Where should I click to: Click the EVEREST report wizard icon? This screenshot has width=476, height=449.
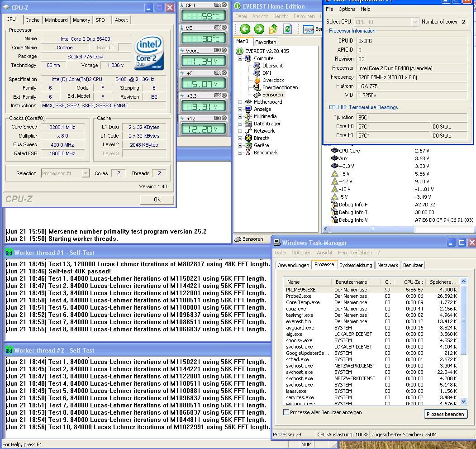[309, 29]
